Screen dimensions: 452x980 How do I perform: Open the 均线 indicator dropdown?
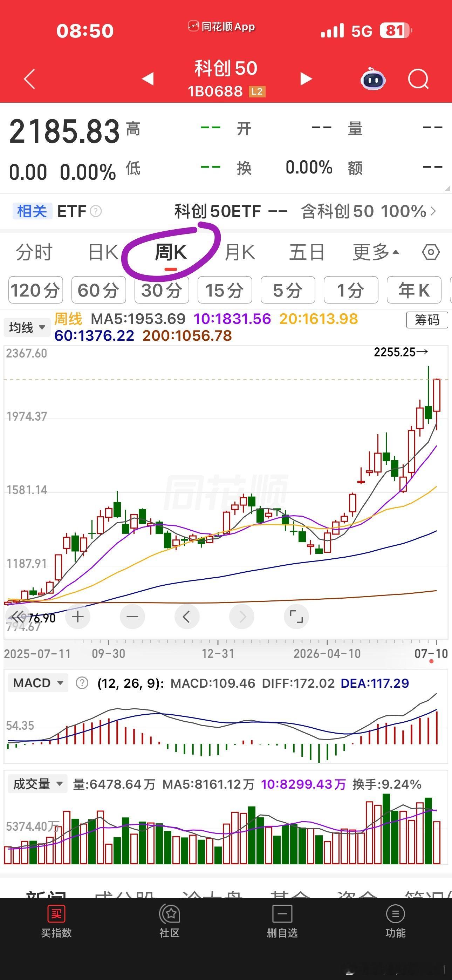27,327
